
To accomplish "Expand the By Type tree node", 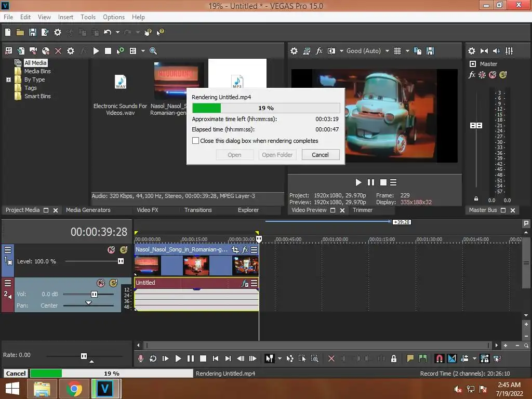I will pos(8,79).
